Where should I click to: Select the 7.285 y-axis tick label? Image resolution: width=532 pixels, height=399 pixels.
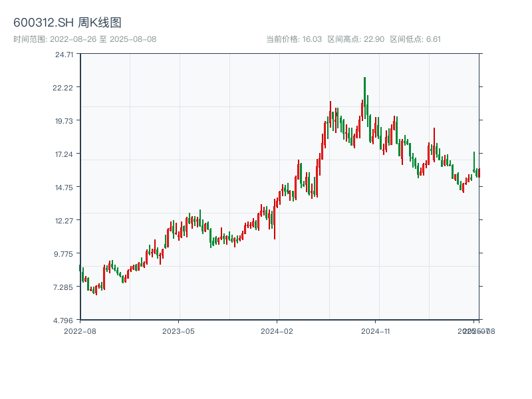coord(64,287)
